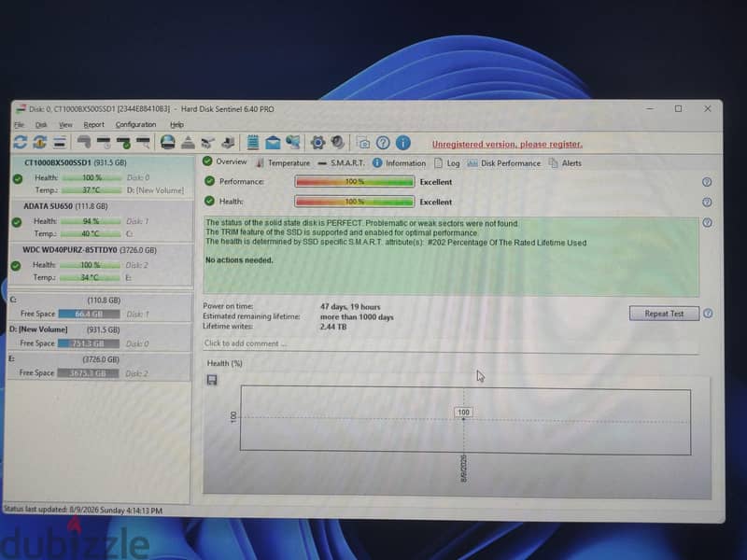Click the WDC Temp 34 °C value
Screen dimensions: 747x560
pyautogui.click(x=90, y=277)
